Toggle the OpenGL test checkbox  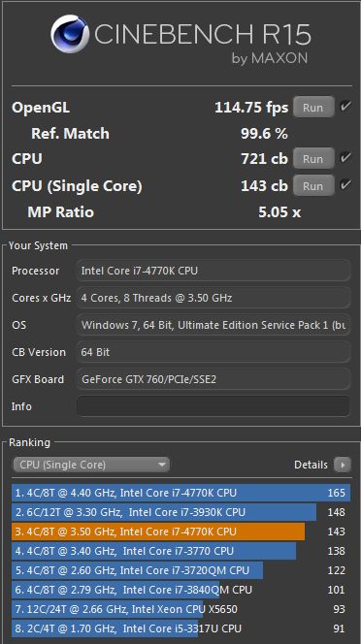click(345, 107)
